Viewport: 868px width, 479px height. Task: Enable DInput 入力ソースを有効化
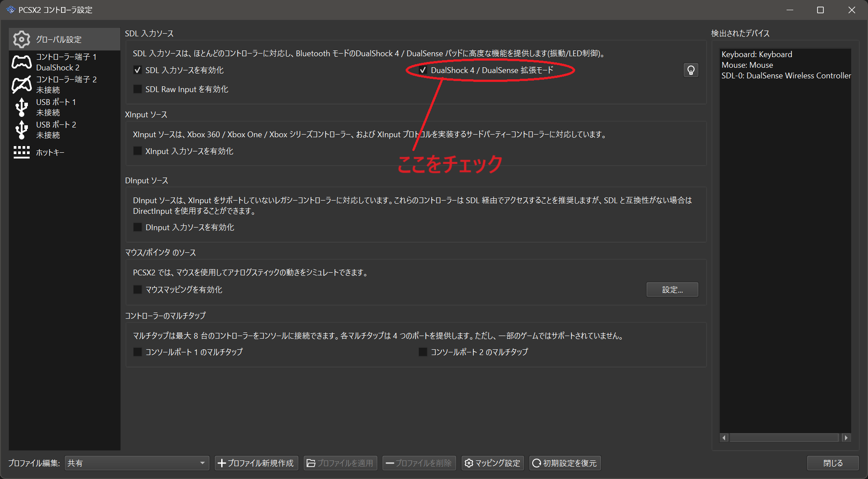point(138,228)
